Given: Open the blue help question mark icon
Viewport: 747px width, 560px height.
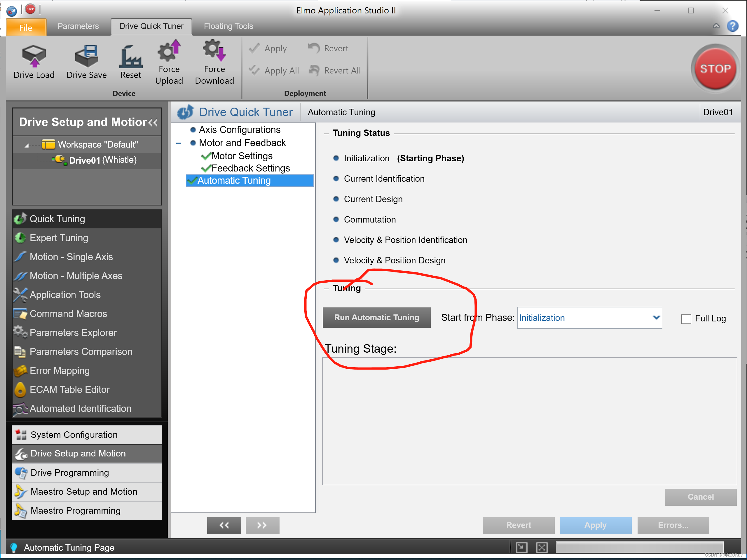Looking at the screenshot, I should click(x=732, y=26).
